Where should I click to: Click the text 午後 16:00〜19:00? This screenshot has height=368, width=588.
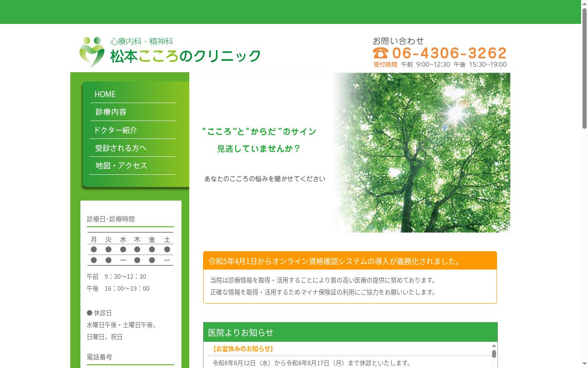118,288
